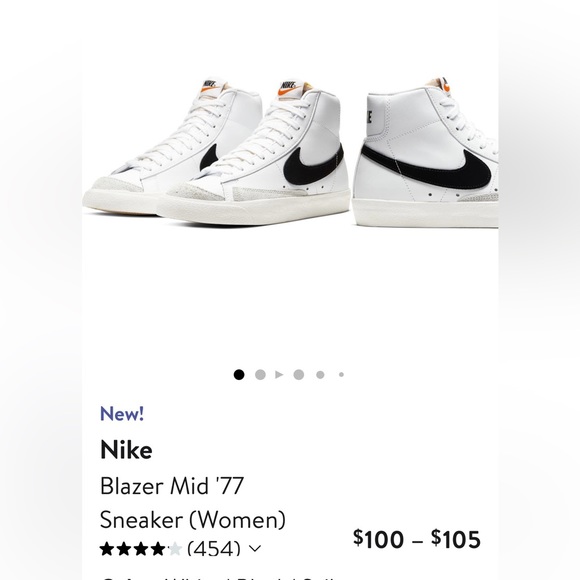Tap the $100 – $105 price

click(417, 539)
